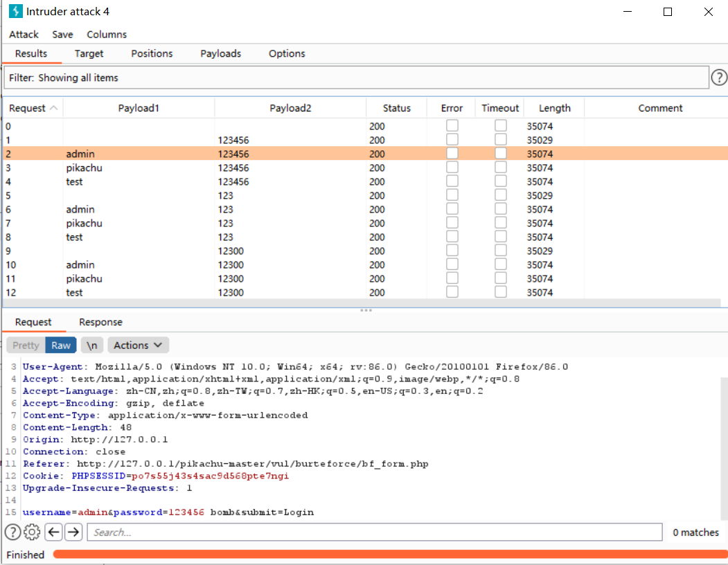The image size is (728, 565).
Task: Click the Finished attack progress bar
Action: pyautogui.click(x=390, y=555)
